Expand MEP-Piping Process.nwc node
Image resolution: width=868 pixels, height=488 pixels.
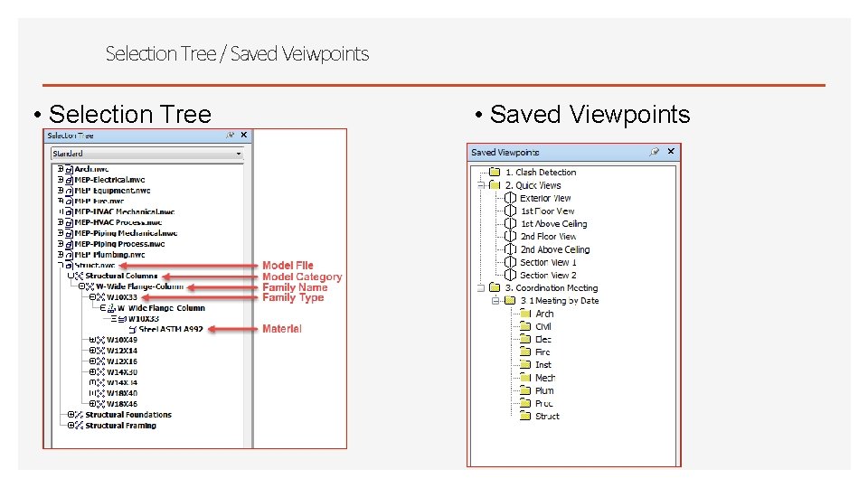[x=61, y=243]
